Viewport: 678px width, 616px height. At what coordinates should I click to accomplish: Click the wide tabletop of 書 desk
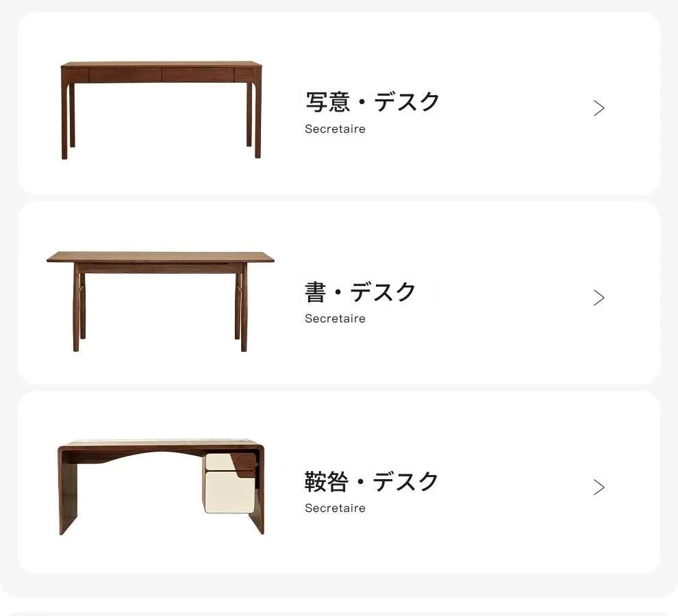(x=160, y=257)
